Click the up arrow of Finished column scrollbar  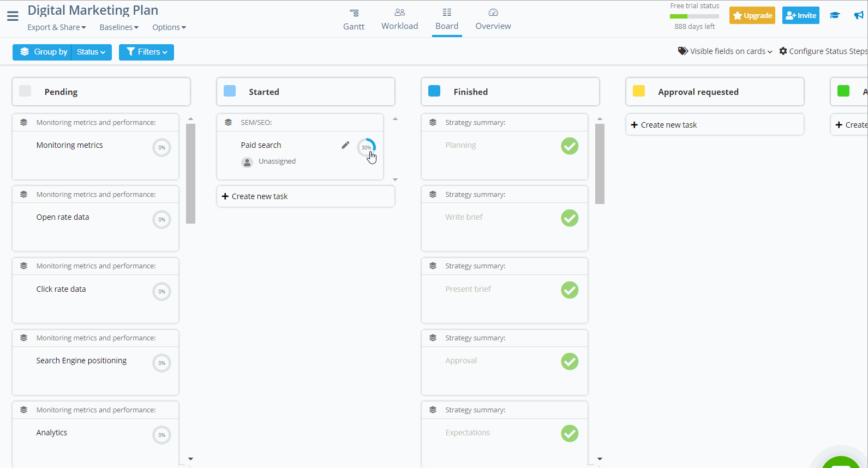pyautogui.click(x=600, y=118)
